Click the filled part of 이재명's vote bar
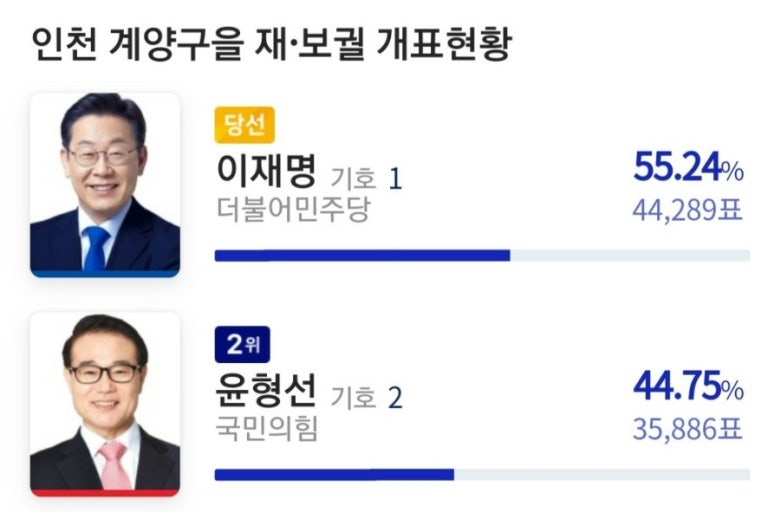This screenshot has height=512, width=781. coord(362,256)
